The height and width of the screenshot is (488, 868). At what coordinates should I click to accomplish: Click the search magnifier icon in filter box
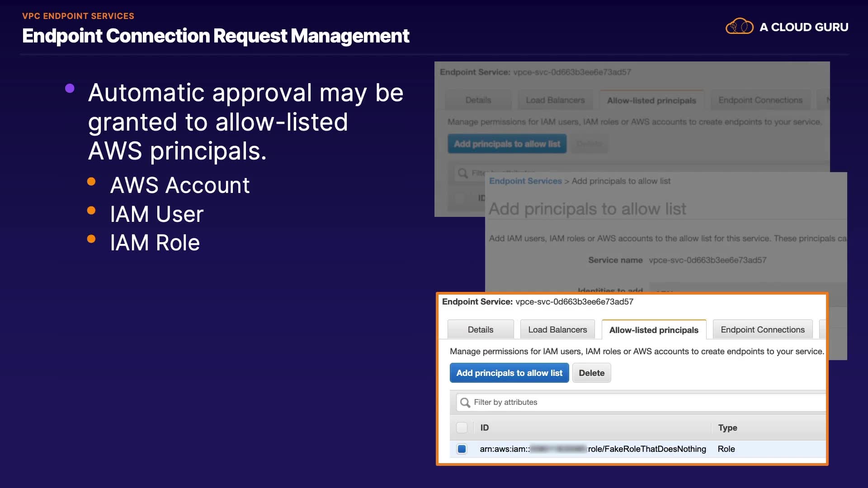coord(465,402)
